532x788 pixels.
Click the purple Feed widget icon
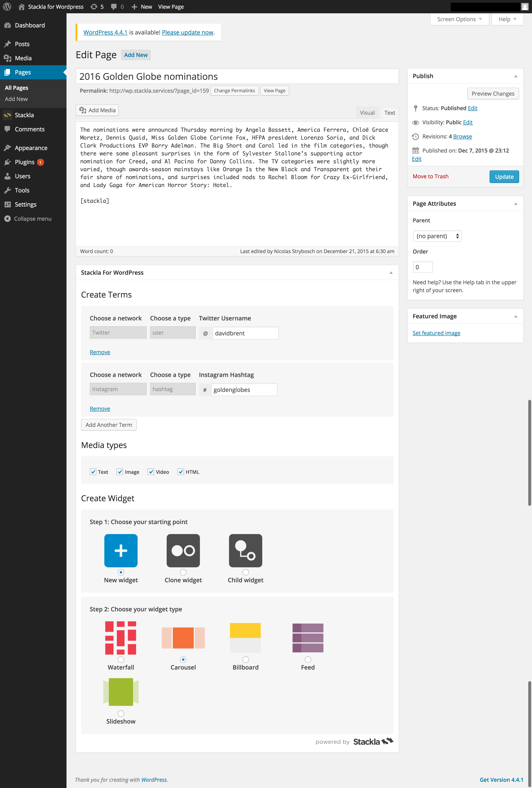click(x=308, y=638)
